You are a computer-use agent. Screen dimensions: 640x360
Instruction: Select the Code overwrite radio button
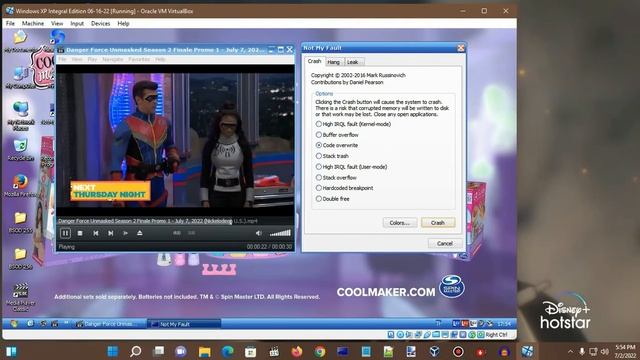point(336,145)
